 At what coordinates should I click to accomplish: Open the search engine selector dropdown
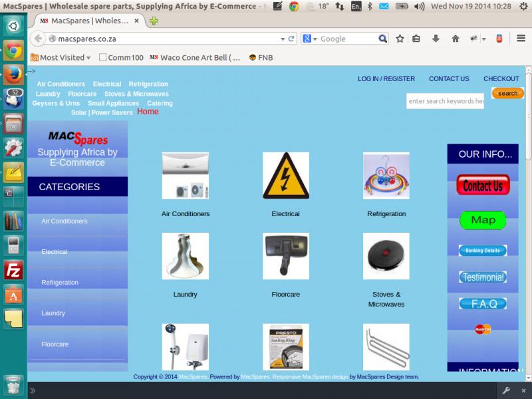pyautogui.click(x=310, y=39)
